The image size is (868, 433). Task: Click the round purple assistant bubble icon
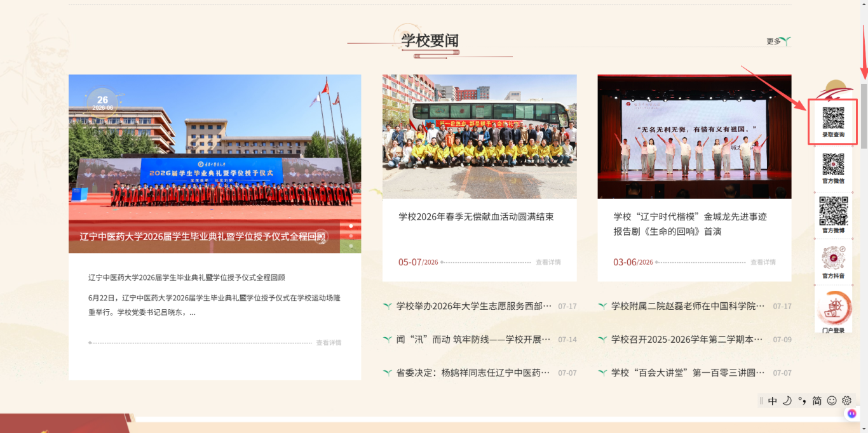click(852, 413)
